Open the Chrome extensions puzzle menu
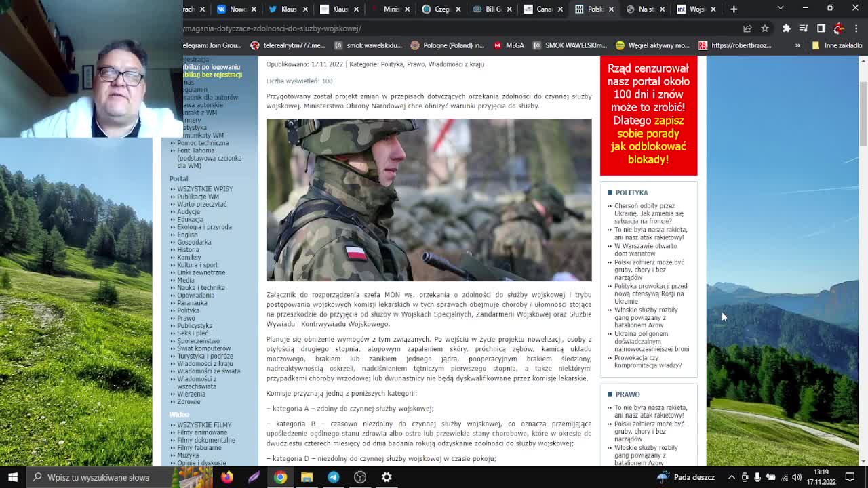 click(x=787, y=28)
